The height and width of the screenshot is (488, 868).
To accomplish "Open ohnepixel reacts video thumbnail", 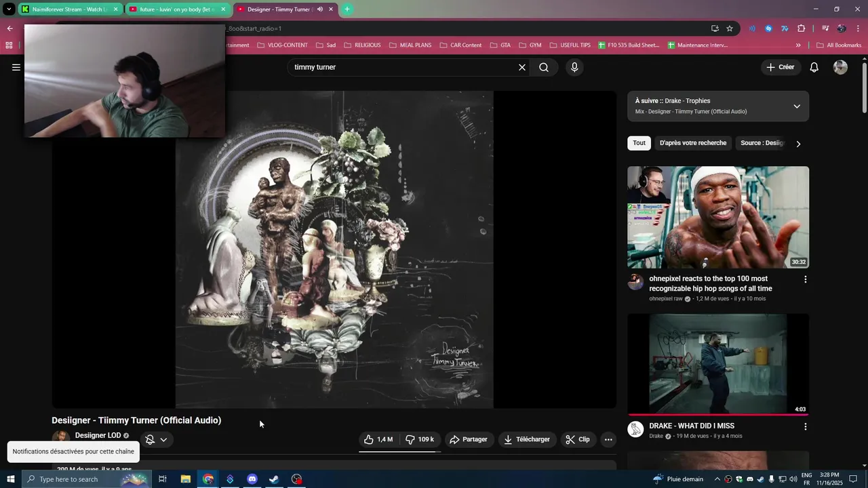I will pos(718,217).
